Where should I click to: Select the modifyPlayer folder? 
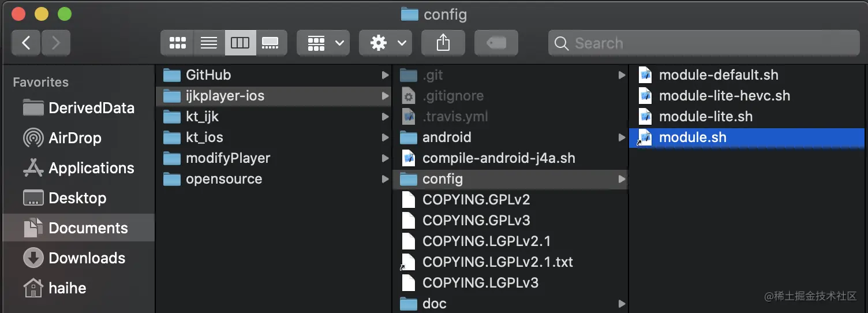(x=274, y=158)
